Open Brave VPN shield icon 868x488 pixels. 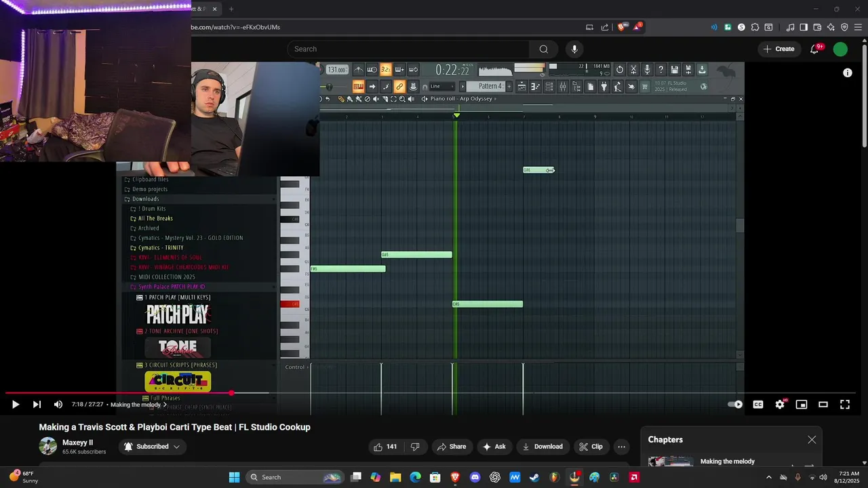pyautogui.click(x=844, y=27)
